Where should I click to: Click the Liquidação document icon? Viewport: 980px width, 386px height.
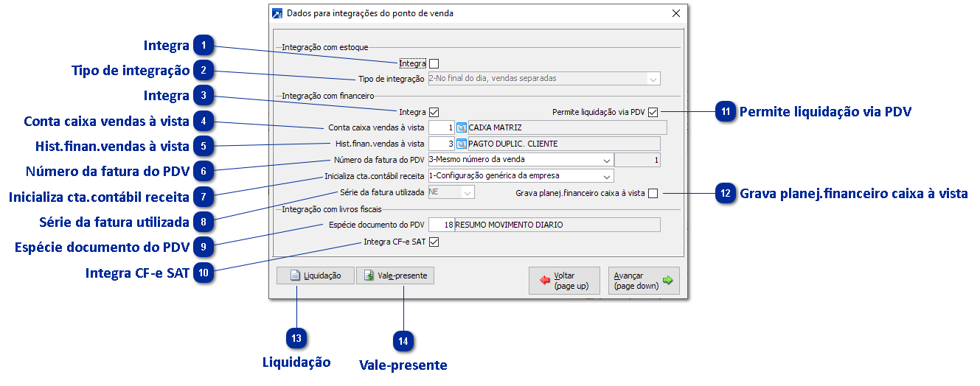(295, 276)
